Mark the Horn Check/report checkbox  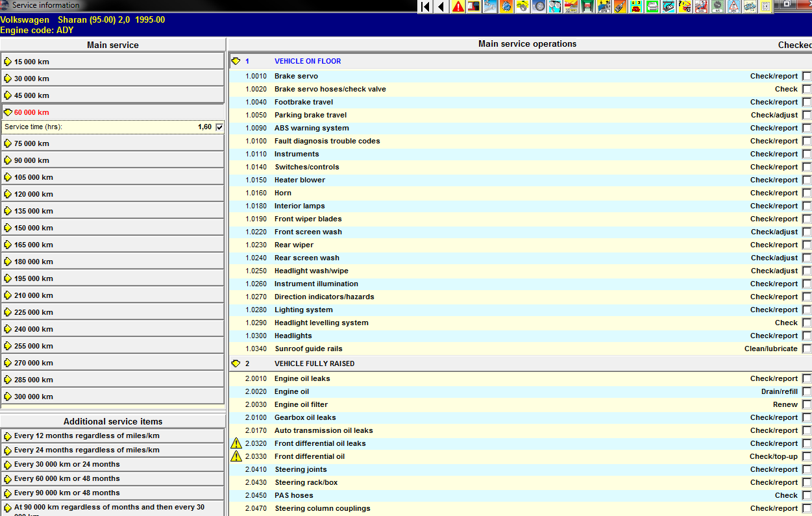[806, 193]
